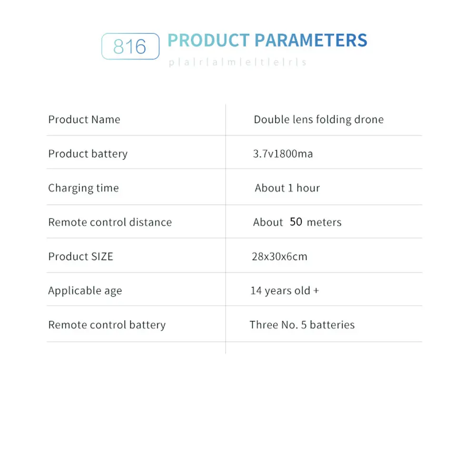
Task: Select the Charging time label
Action: pyautogui.click(x=83, y=188)
